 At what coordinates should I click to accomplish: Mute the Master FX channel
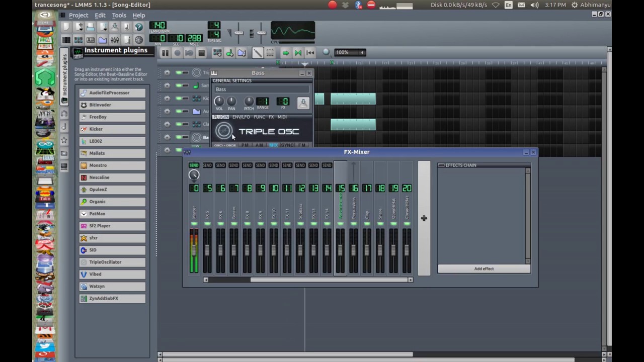point(194,224)
